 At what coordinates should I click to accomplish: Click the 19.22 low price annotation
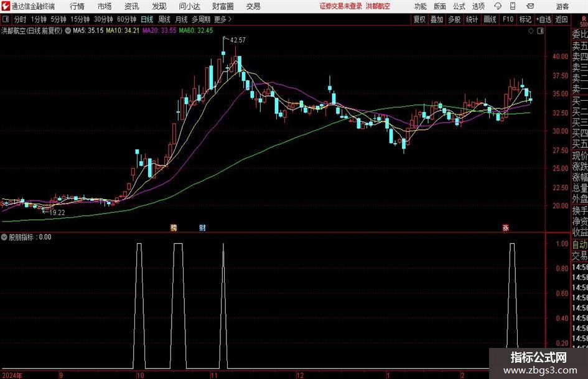click(57, 212)
